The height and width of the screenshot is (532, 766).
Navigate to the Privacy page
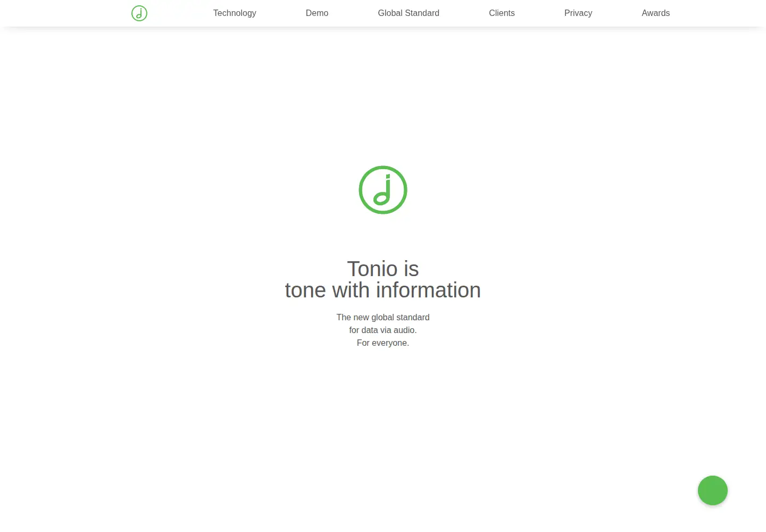pyautogui.click(x=578, y=13)
